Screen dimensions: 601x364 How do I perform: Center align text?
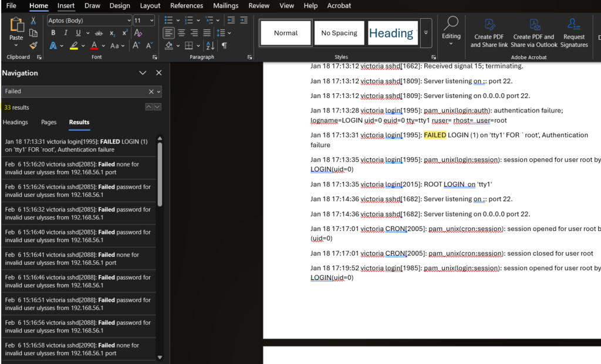tap(181, 33)
